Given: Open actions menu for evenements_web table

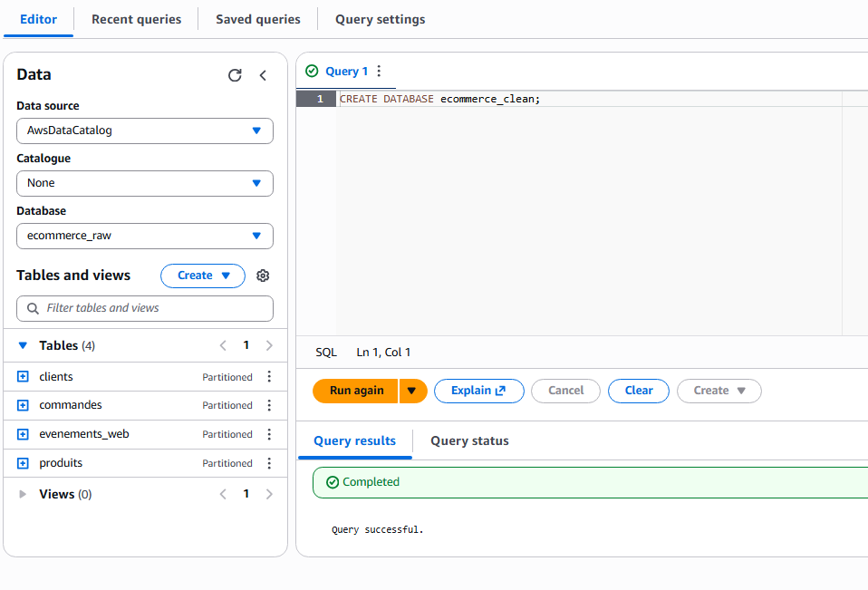Looking at the screenshot, I should (x=269, y=434).
